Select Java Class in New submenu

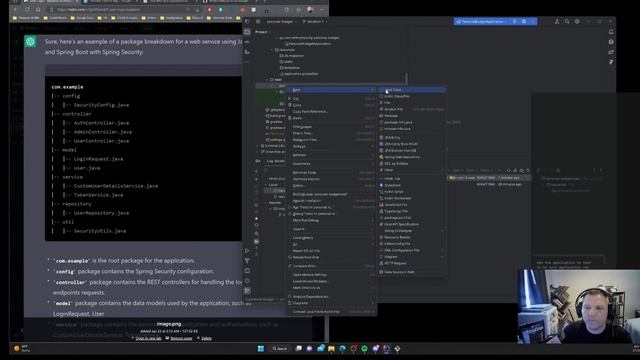pyautogui.click(x=411, y=90)
